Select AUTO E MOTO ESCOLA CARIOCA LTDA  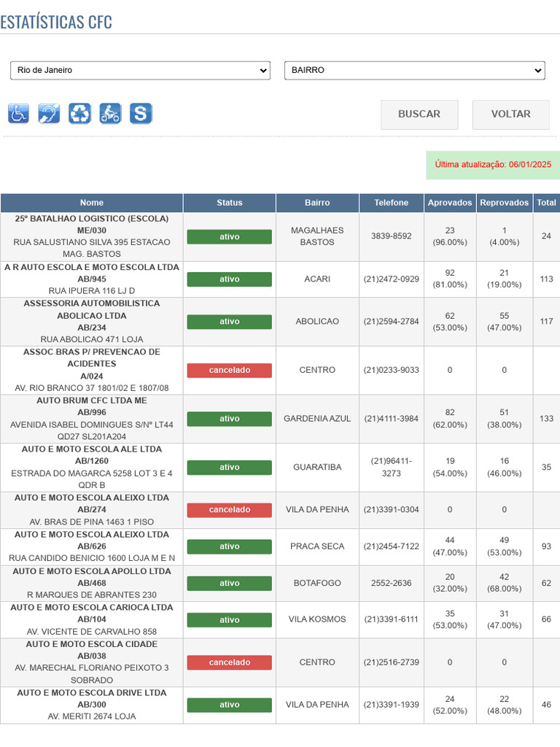92,608
